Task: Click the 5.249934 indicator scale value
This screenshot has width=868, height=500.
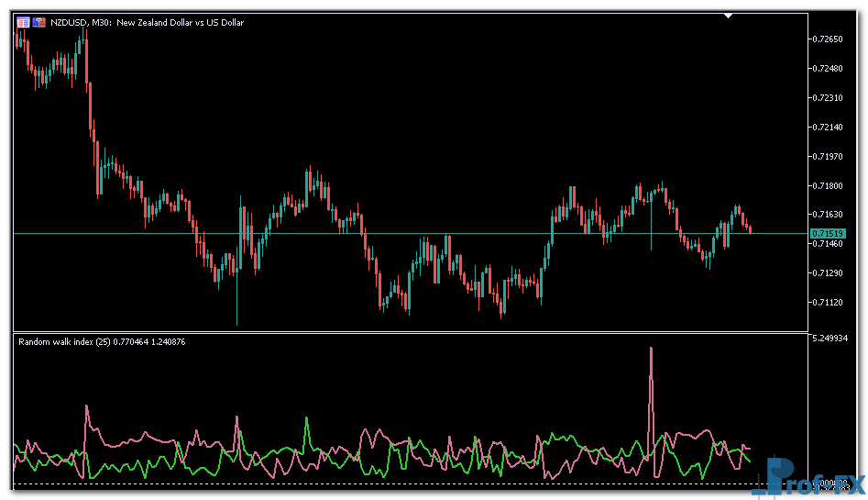Action: (x=831, y=339)
